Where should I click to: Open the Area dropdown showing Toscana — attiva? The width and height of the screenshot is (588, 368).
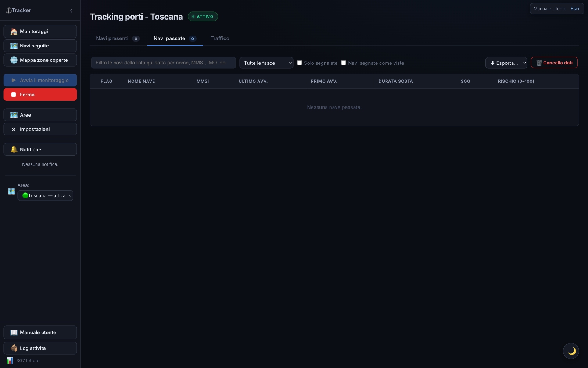(x=46, y=195)
